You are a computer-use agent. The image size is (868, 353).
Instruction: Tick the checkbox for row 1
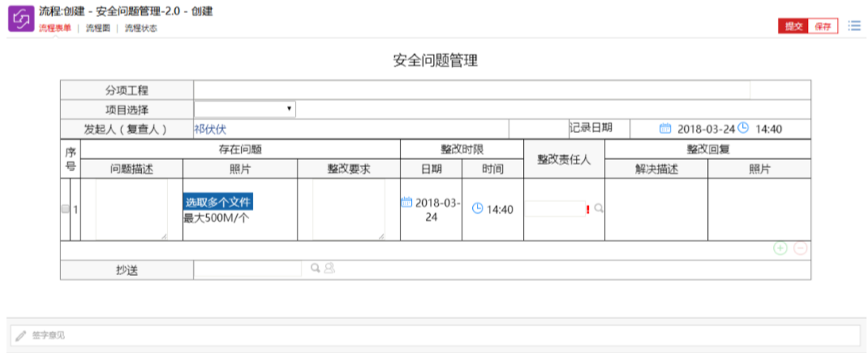tap(65, 209)
